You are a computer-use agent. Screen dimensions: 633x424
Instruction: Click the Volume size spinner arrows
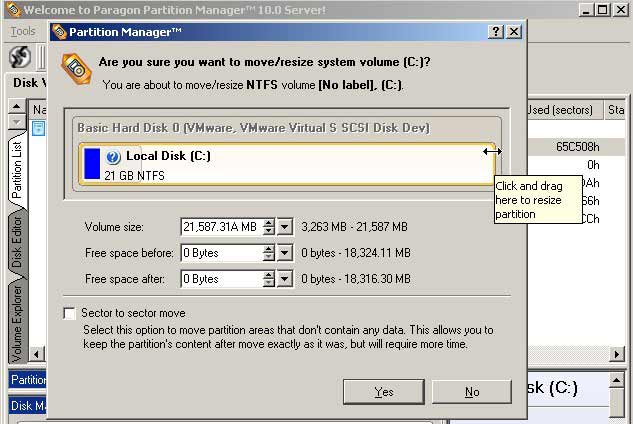pos(269,227)
